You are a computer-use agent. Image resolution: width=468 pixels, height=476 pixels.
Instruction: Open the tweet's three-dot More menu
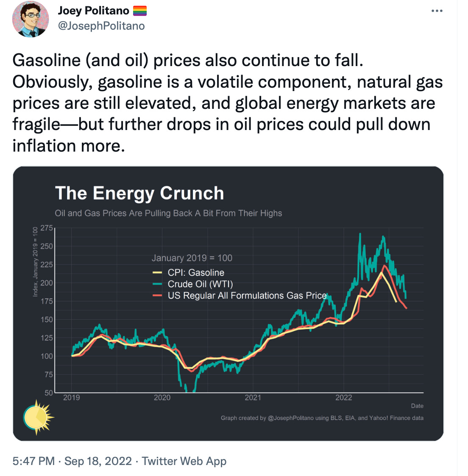[437, 11]
